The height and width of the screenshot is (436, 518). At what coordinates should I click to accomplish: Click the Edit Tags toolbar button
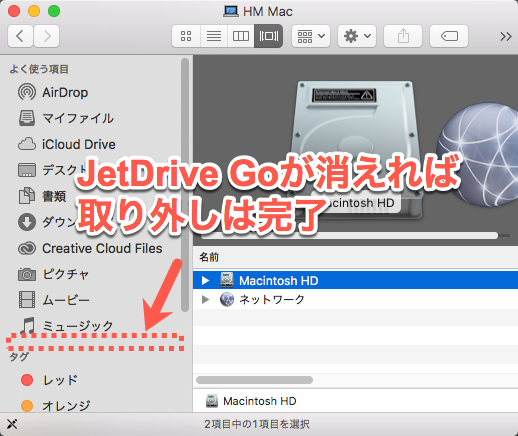click(x=449, y=36)
